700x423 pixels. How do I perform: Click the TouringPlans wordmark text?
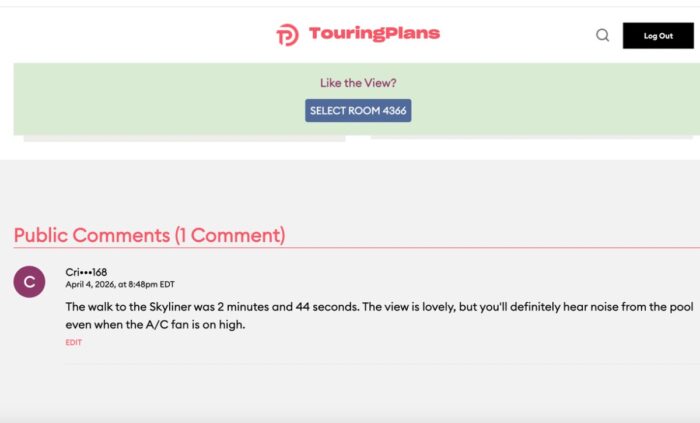point(374,34)
